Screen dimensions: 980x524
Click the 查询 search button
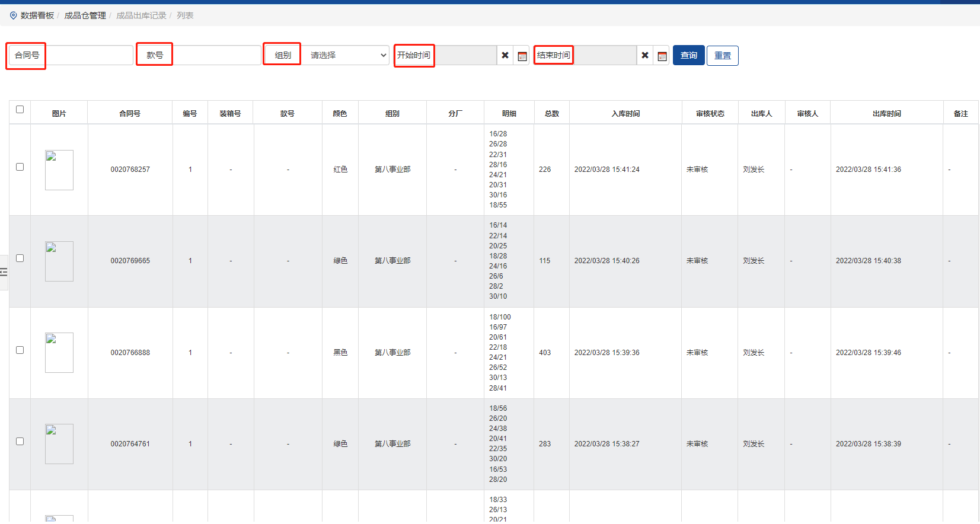click(688, 56)
